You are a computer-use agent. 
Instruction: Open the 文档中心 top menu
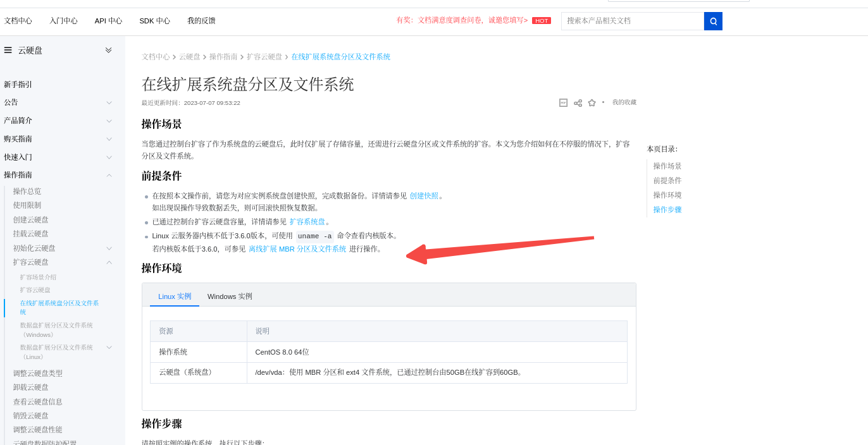click(18, 21)
